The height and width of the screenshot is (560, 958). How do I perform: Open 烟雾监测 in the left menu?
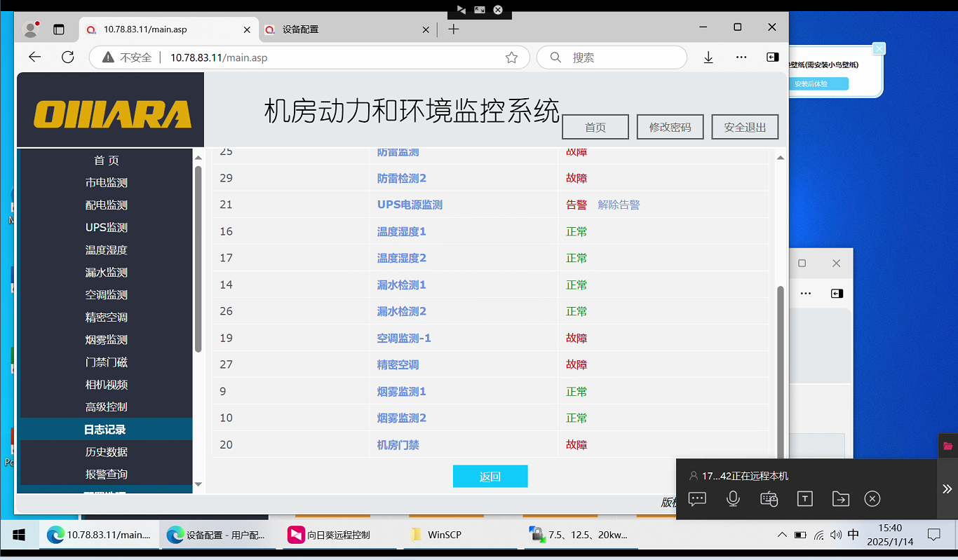click(107, 340)
